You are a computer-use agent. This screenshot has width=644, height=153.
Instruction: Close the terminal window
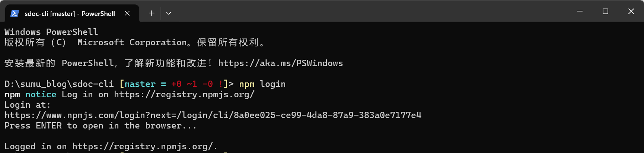tap(631, 12)
